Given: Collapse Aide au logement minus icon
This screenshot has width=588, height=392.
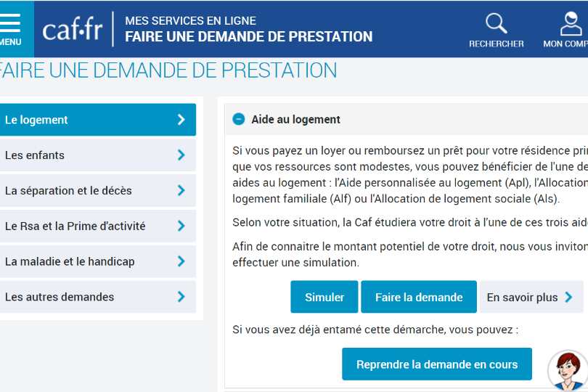Looking at the screenshot, I should click(239, 119).
